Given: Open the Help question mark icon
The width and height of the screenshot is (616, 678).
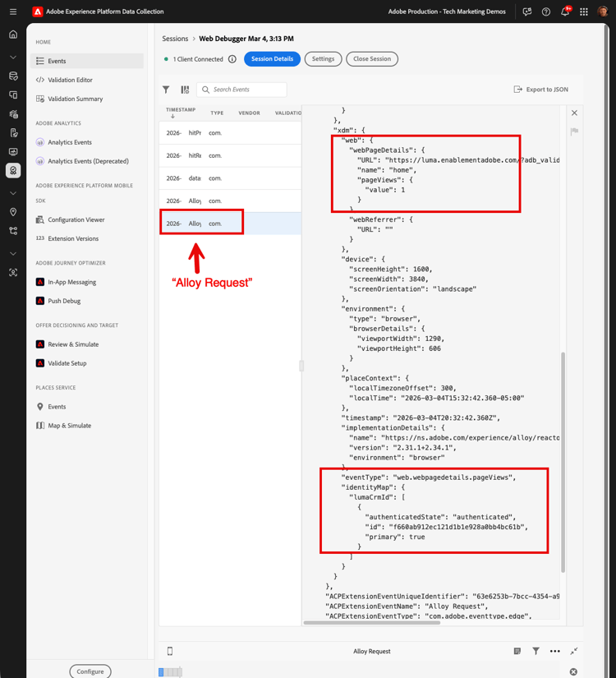Looking at the screenshot, I should (546, 12).
